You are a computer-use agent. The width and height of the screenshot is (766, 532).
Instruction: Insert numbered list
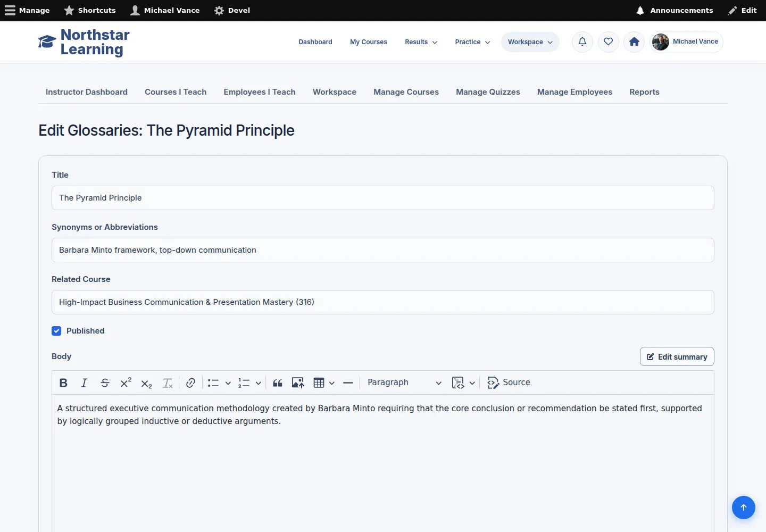coord(244,383)
